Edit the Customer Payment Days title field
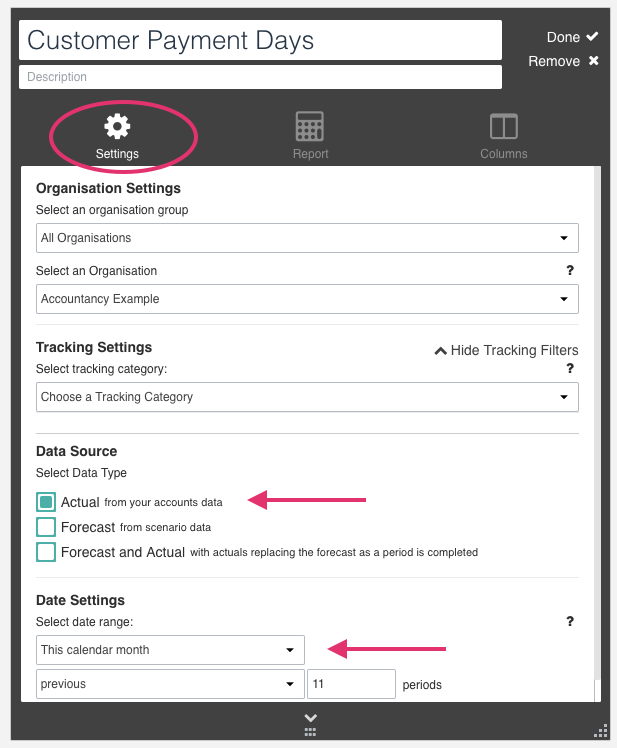This screenshot has width=617, height=748. tap(260, 40)
